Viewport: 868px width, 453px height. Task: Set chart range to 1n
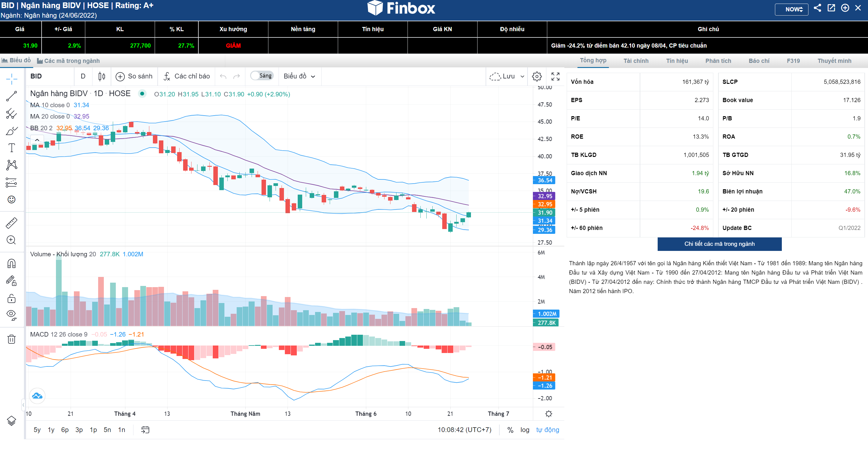(121, 430)
